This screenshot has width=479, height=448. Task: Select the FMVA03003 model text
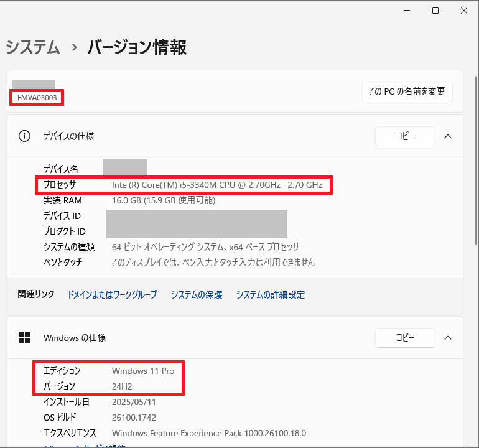coord(37,98)
